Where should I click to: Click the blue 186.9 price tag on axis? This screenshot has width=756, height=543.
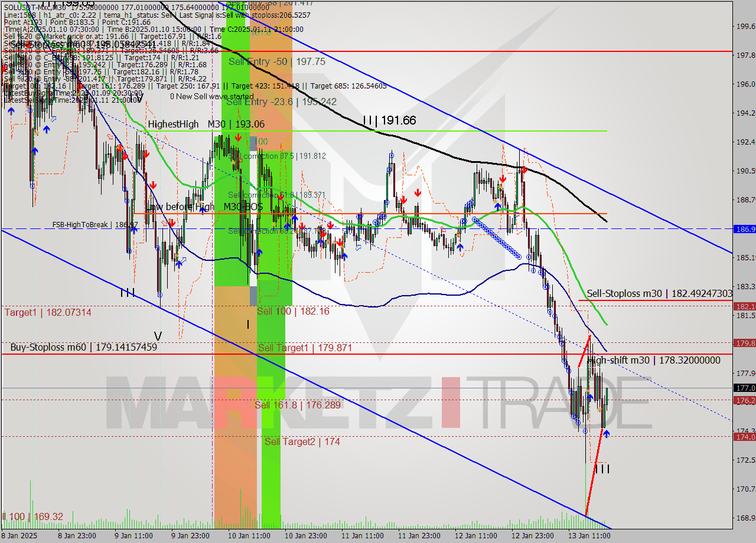[744, 228]
